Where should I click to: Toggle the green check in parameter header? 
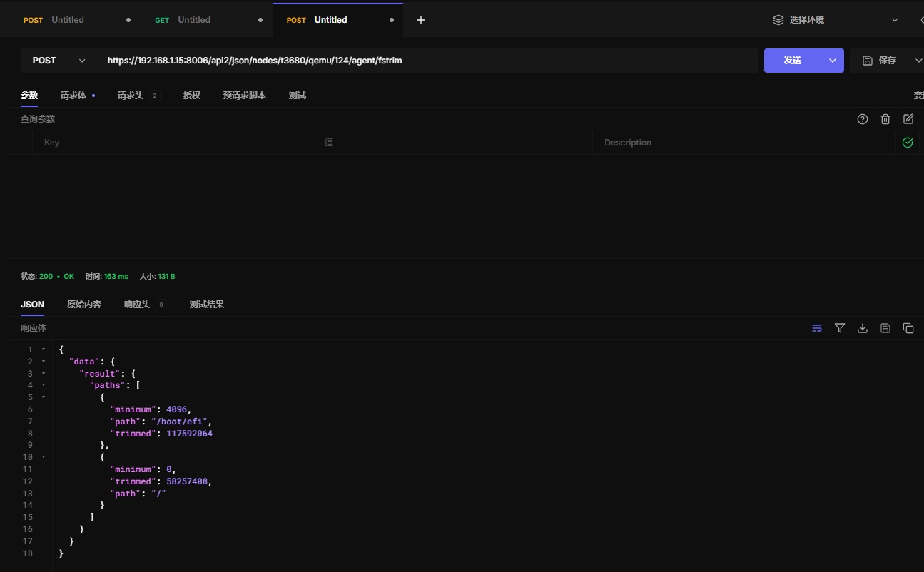tap(908, 143)
